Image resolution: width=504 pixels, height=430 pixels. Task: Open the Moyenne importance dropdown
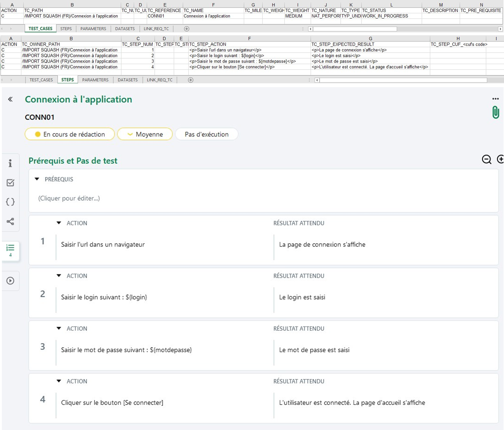pos(145,134)
